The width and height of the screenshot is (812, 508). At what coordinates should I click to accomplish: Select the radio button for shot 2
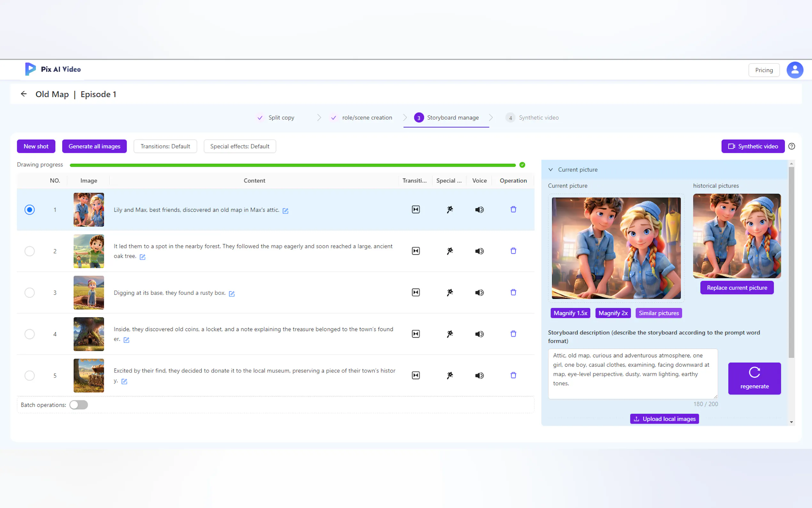[x=29, y=251]
